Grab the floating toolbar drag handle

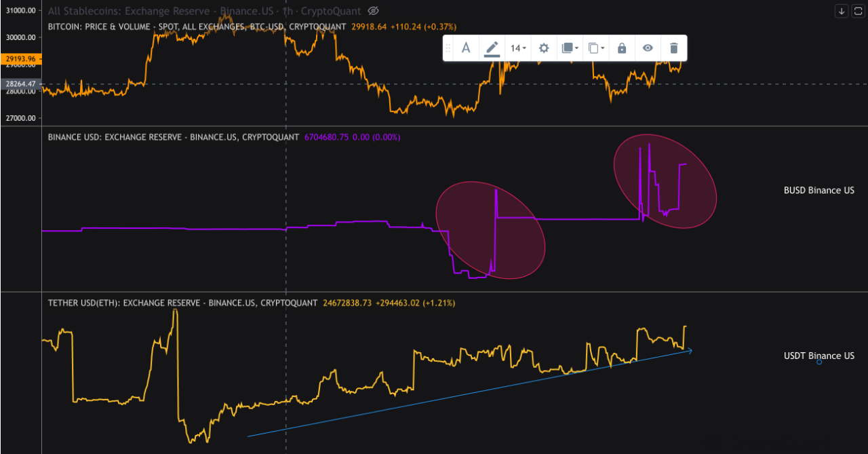(x=448, y=48)
